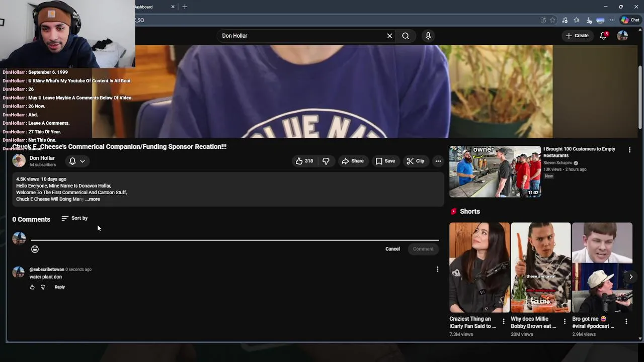The height and width of the screenshot is (362, 644).
Task: Save the video to a playlist
Action: (x=385, y=161)
